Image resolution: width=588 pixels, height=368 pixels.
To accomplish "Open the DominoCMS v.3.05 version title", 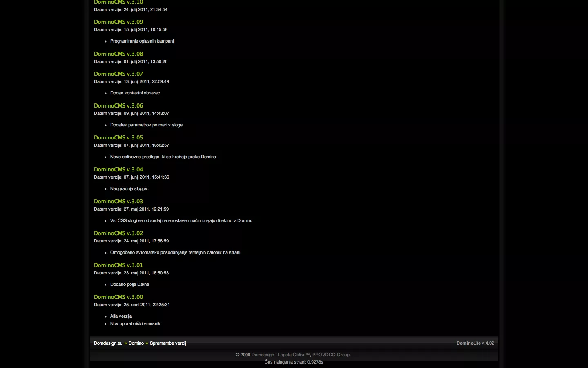I will [x=118, y=137].
